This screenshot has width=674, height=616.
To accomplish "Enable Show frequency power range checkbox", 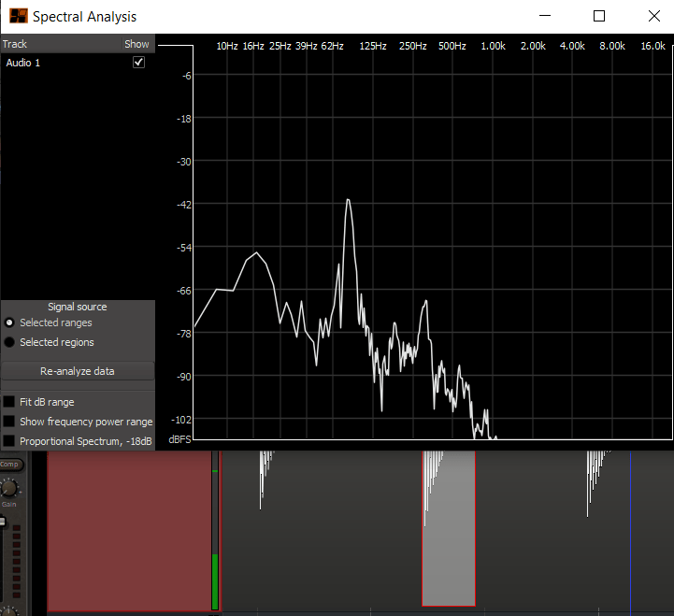I will (9, 422).
